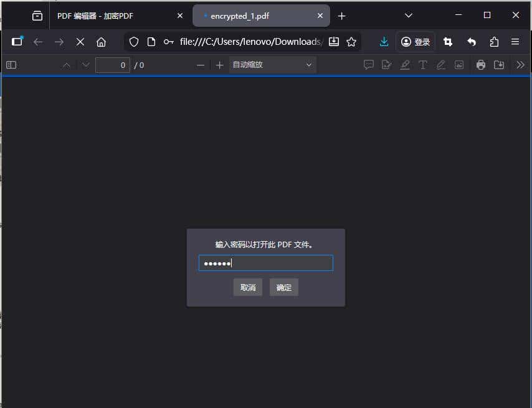
Task: Cancel the password dialog with 取消
Action: [247, 287]
